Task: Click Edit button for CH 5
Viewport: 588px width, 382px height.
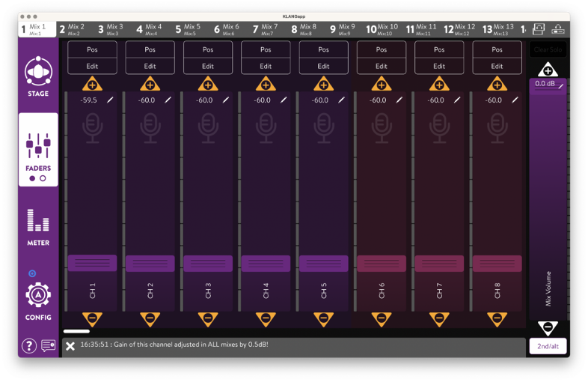Action: 324,66
